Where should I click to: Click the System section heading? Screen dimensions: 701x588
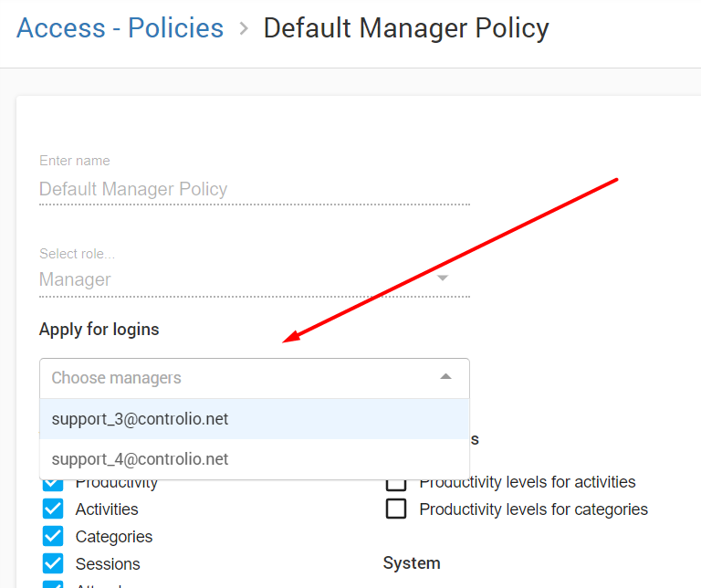point(412,562)
